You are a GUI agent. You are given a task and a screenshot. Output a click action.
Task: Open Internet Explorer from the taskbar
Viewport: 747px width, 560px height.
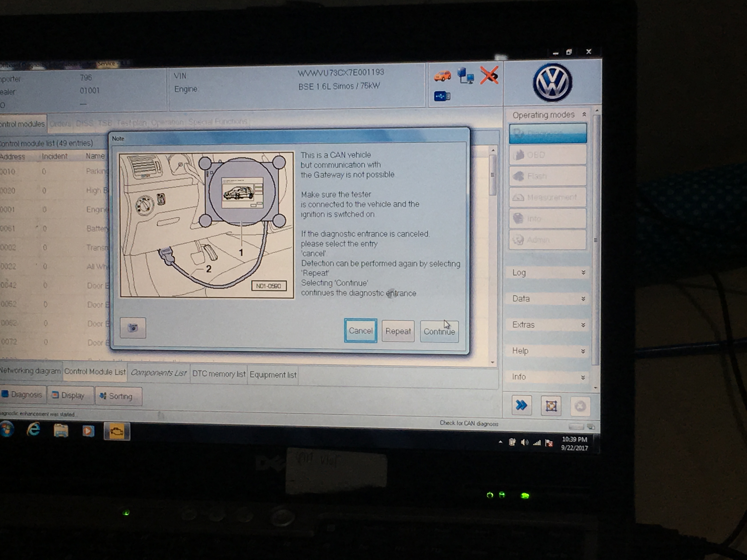click(34, 429)
